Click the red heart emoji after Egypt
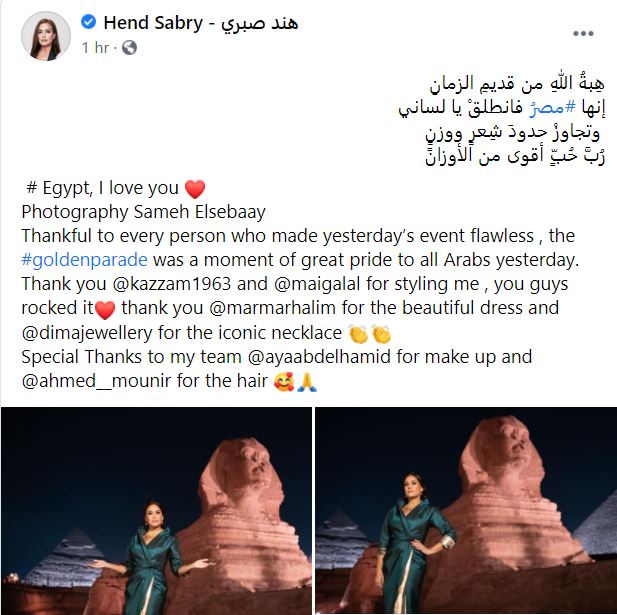 (x=195, y=189)
